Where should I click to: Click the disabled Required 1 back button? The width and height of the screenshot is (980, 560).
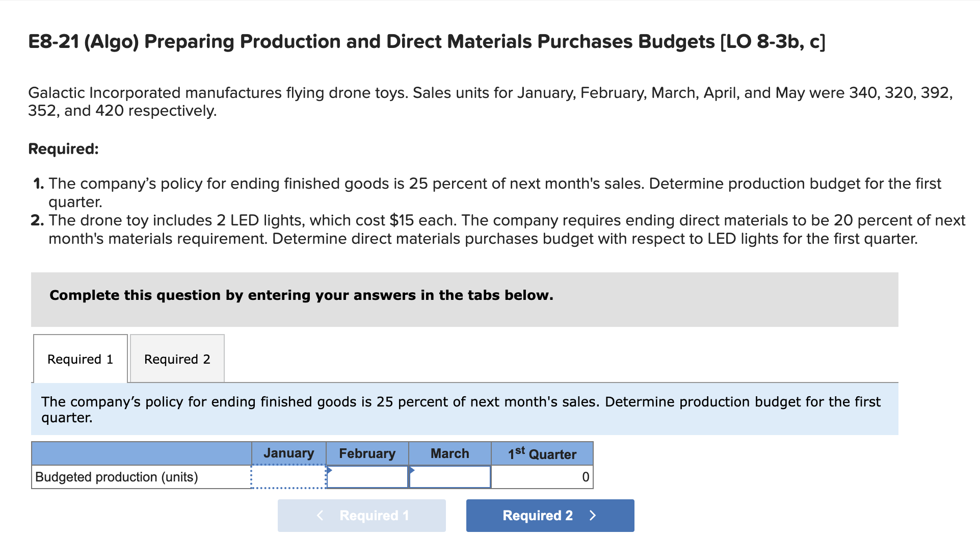(x=361, y=516)
